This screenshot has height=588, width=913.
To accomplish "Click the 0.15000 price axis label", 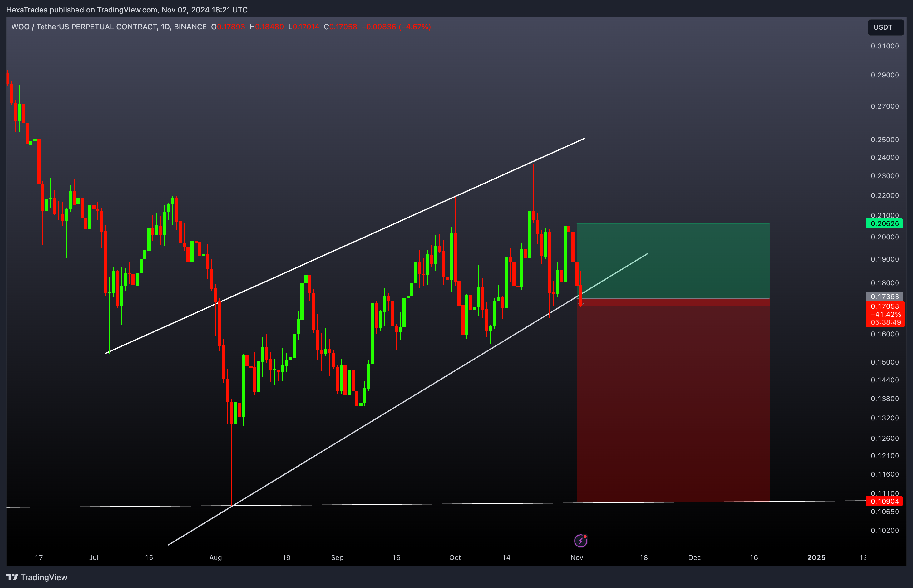I will (x=884, y=362).
